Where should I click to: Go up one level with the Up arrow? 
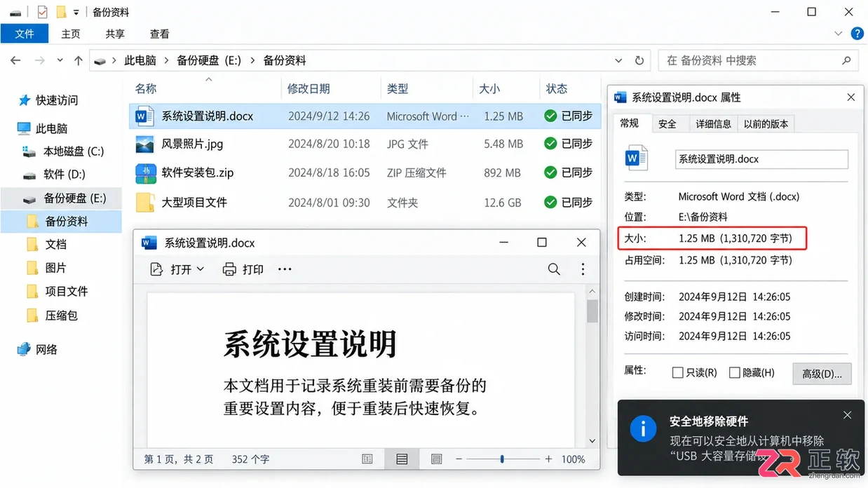(79, 61)
